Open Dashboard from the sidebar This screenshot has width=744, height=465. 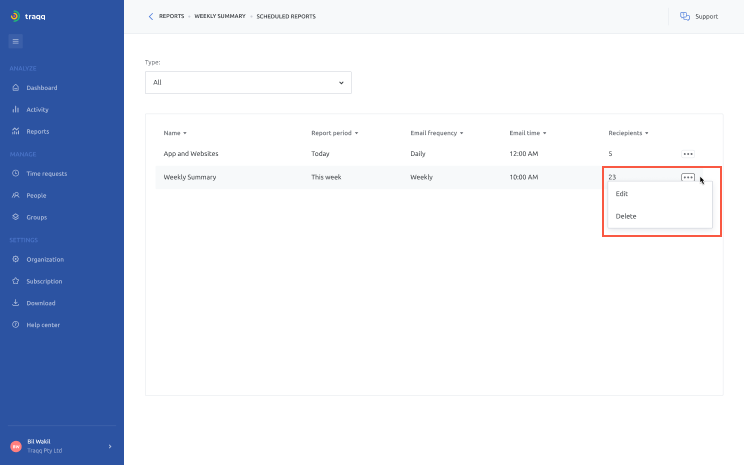click(x=41, y=88)
